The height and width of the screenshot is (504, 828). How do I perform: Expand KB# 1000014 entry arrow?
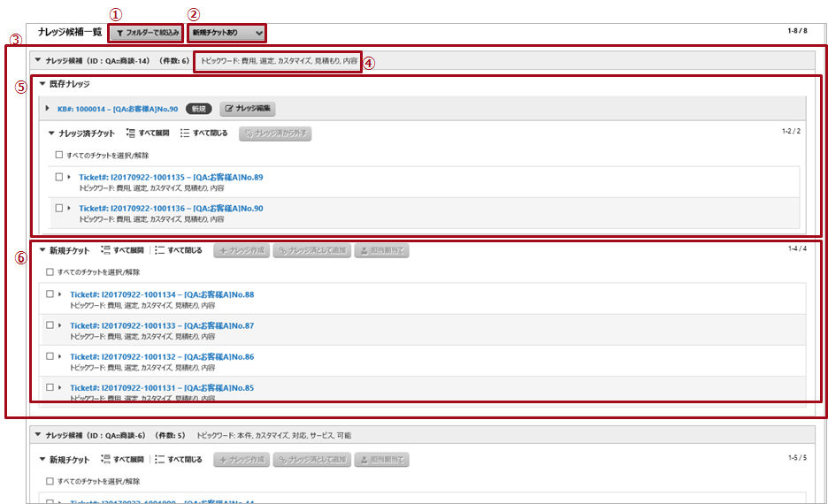pos(48,108)
